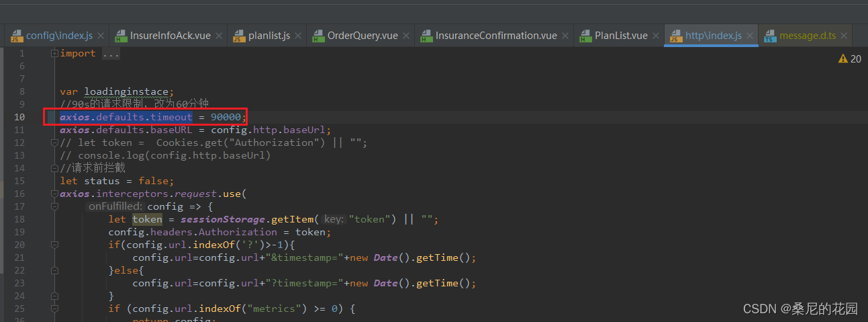Viewport: 868px width, 322px height.
Task: Close the config\index.js tab
Action: point(100,36)
